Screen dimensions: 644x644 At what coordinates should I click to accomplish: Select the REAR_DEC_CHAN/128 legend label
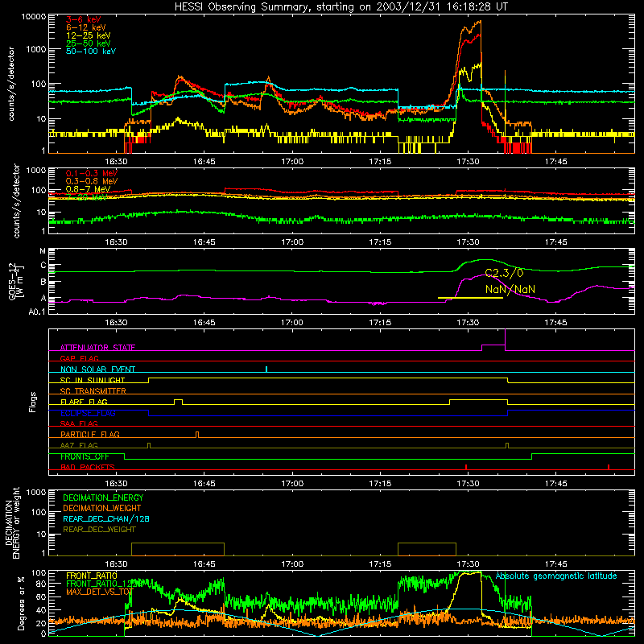click(x=106, y=518)
